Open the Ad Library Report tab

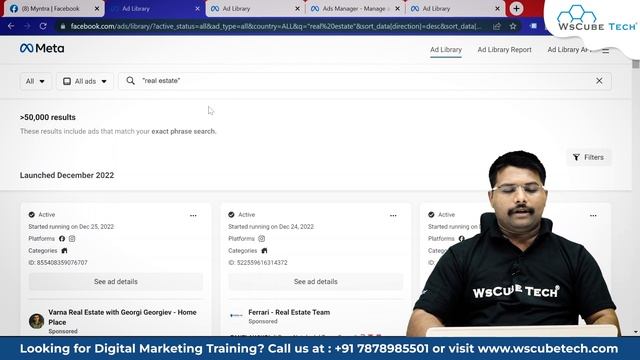tap(504, 50)
